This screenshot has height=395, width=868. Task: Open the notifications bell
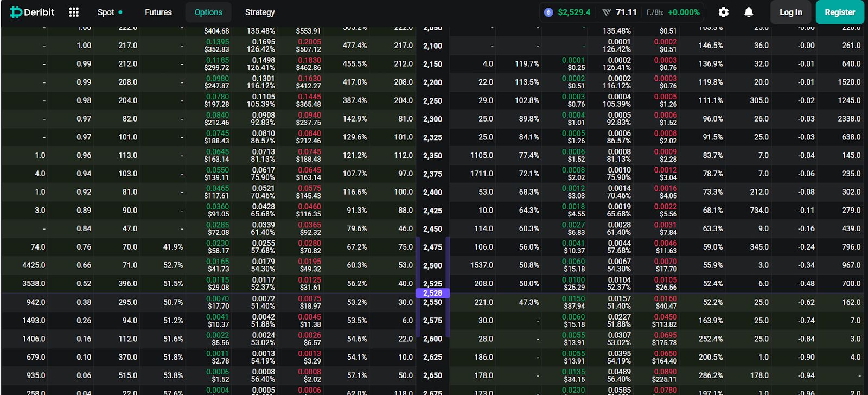(x=749, y=12)
